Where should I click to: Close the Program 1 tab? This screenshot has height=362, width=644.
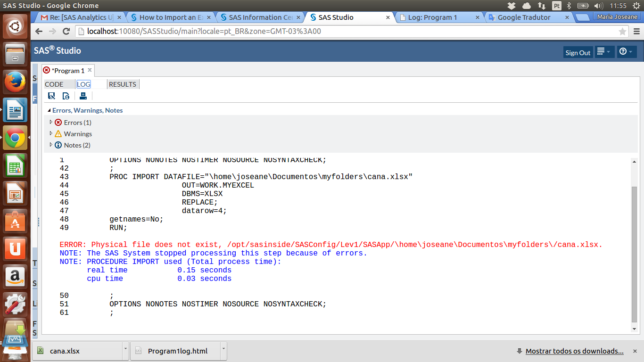tap(90, 70)
